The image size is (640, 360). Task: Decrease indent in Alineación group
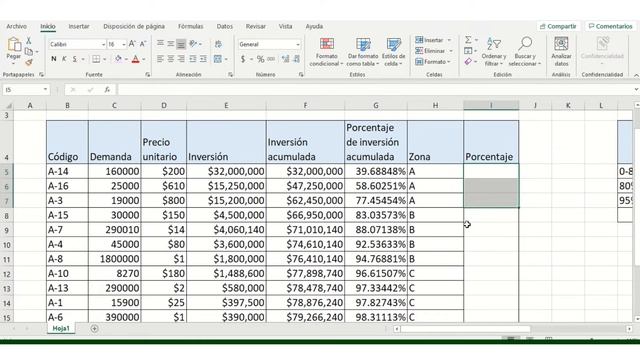192,59
